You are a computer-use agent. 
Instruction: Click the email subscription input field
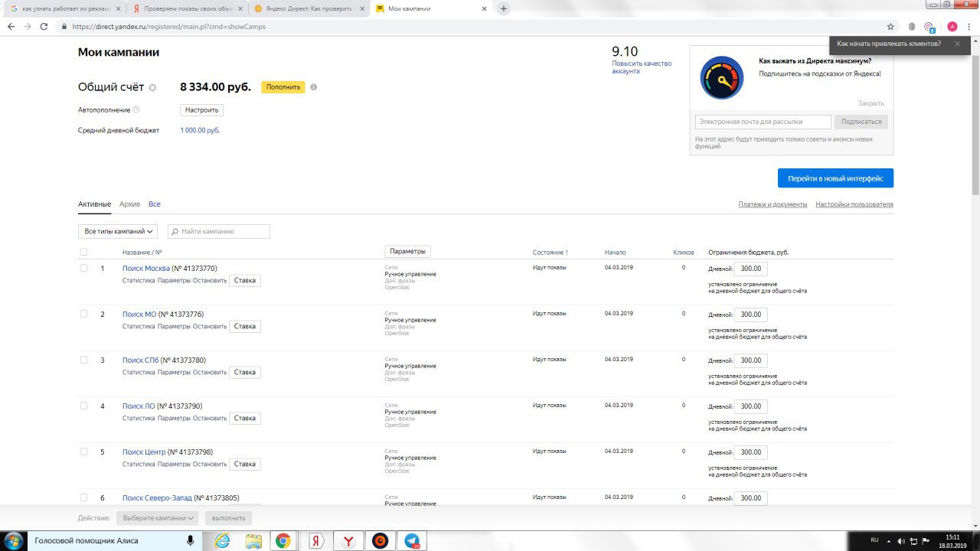click(x=763, y=122)
